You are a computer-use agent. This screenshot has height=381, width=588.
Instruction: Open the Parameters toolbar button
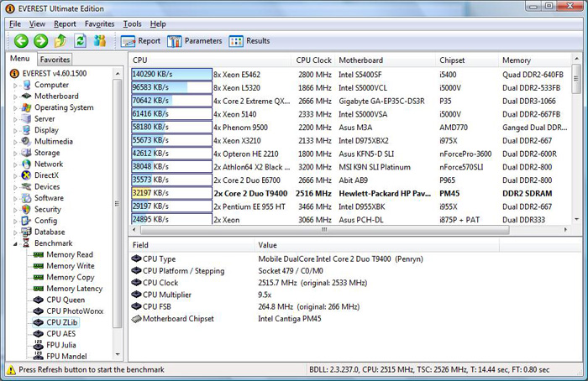(x=195, y=41)
